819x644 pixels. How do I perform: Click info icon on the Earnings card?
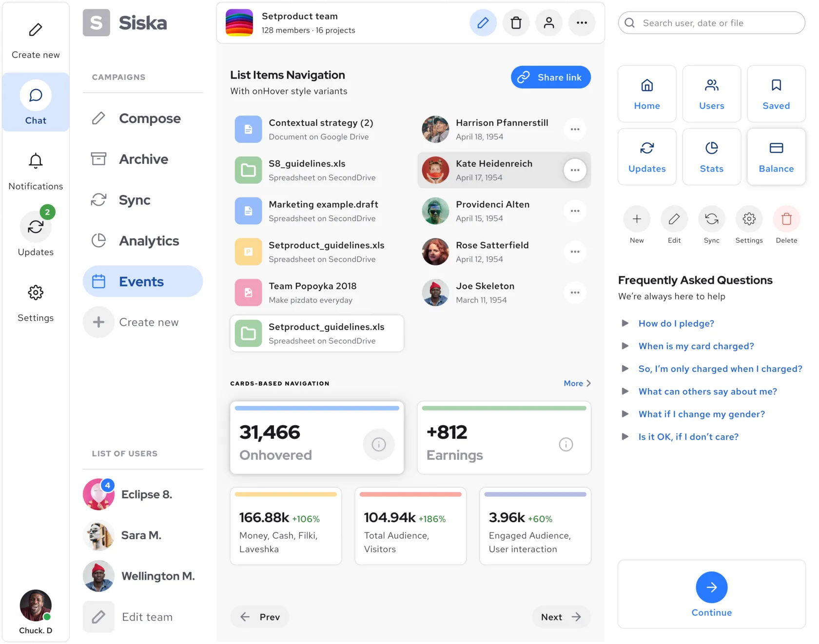(565, 444)
